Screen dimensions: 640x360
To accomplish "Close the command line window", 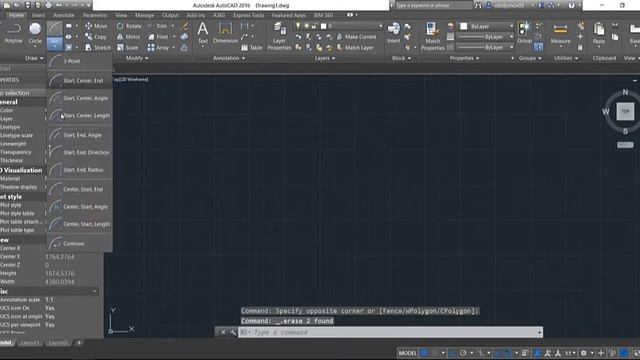I will pyautogui.click(x=223, y=332).
